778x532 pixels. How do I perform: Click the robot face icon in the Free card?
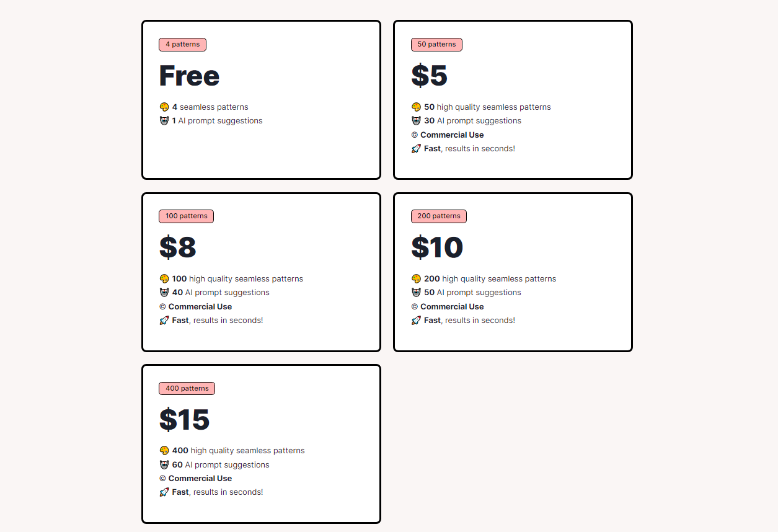164,121
